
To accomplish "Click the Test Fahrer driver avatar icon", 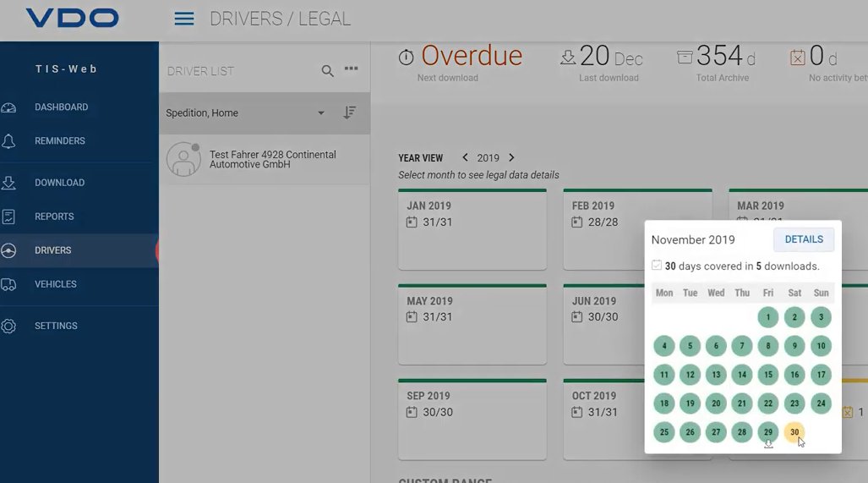I will [183, 159].
